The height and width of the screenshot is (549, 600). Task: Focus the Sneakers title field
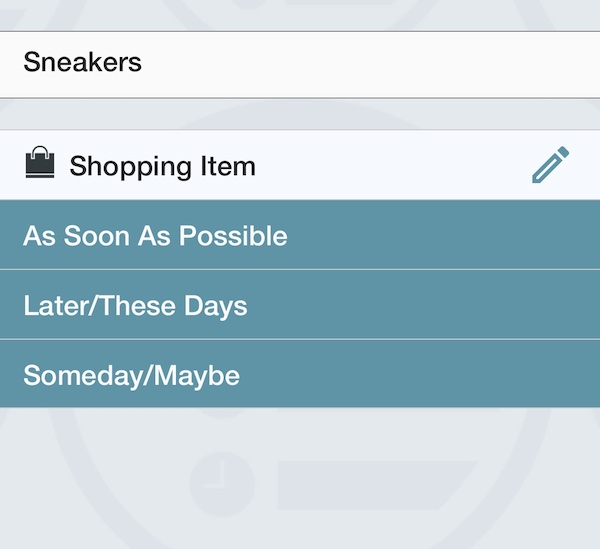pos(300,64)
